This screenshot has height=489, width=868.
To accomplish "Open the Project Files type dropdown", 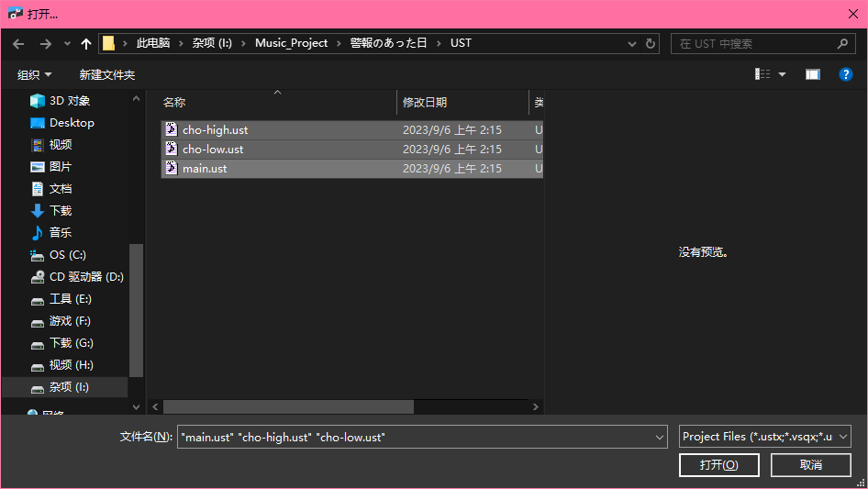I will click(x=765, y=438).
